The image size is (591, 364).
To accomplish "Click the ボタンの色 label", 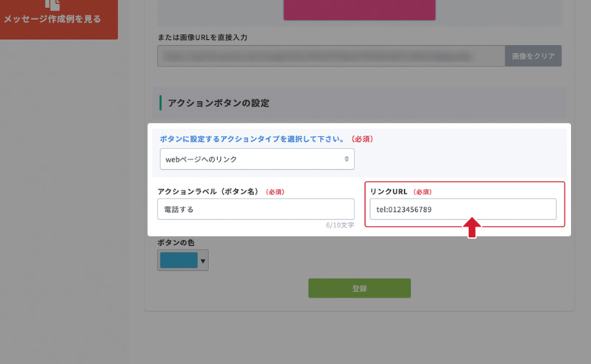I will [176, 243].
